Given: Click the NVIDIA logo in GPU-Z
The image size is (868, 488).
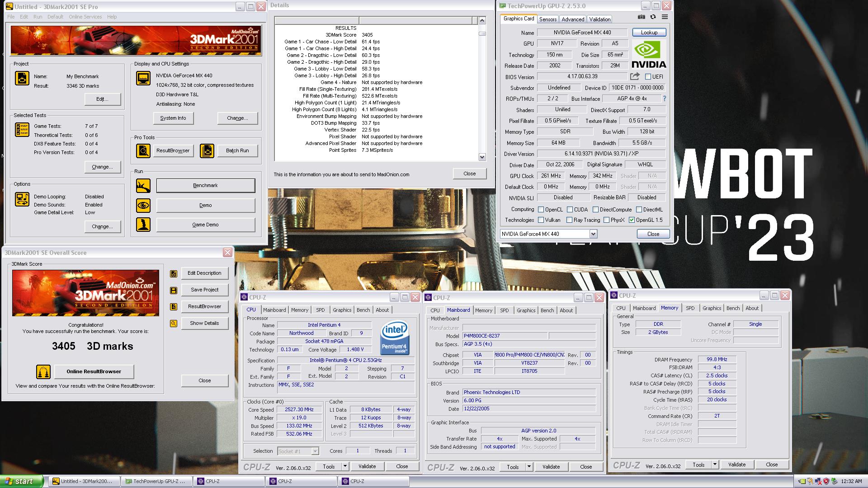Looking at the screenshot, I should 649,54.
